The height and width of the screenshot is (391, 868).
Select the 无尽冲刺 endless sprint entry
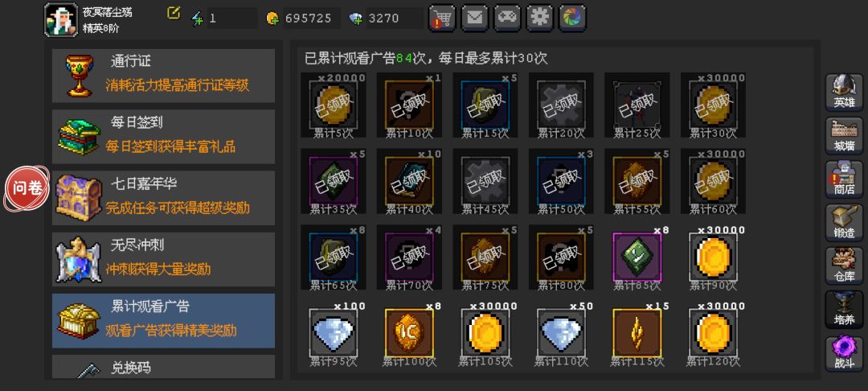pos(163,259)
